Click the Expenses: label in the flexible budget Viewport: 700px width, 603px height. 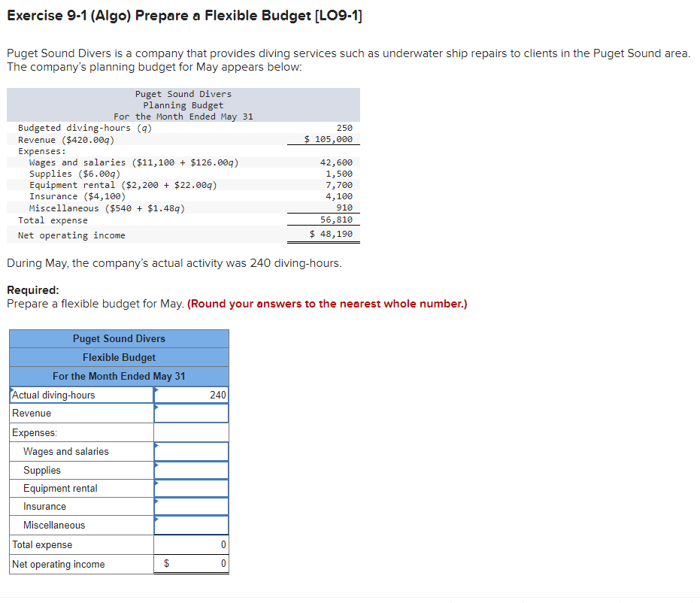(35, 433)
